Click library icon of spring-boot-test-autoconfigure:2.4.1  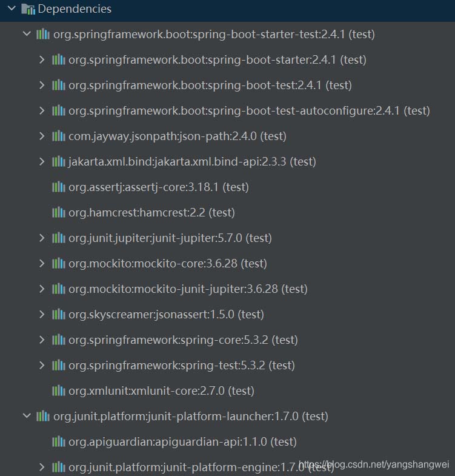[59, 110]
